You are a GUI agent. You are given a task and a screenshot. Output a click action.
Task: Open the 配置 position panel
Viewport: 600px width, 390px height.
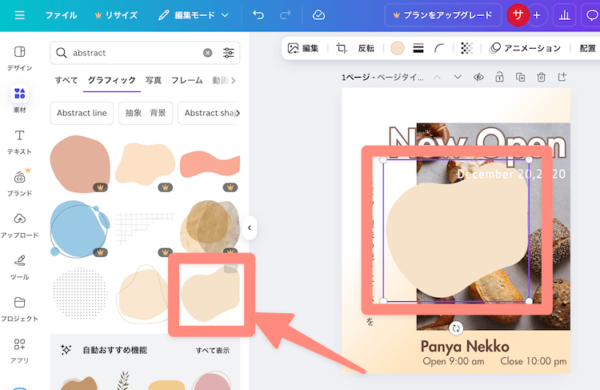click(587, 48)
